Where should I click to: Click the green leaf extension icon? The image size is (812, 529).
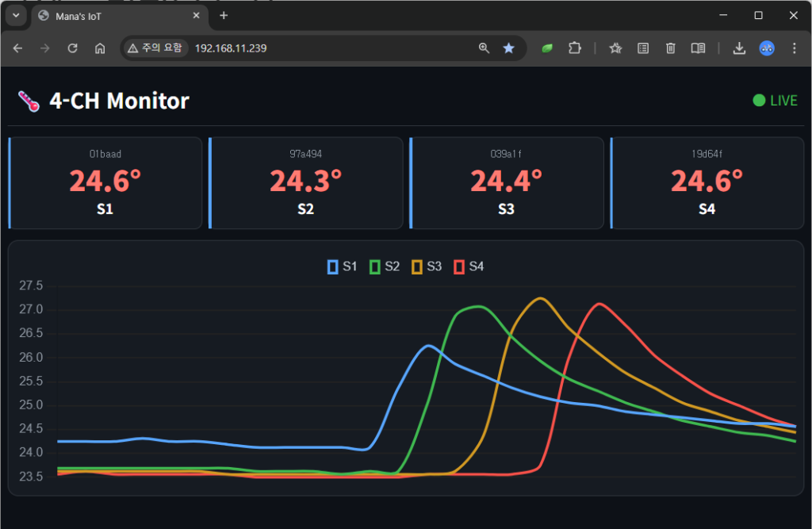click(547, 48)
